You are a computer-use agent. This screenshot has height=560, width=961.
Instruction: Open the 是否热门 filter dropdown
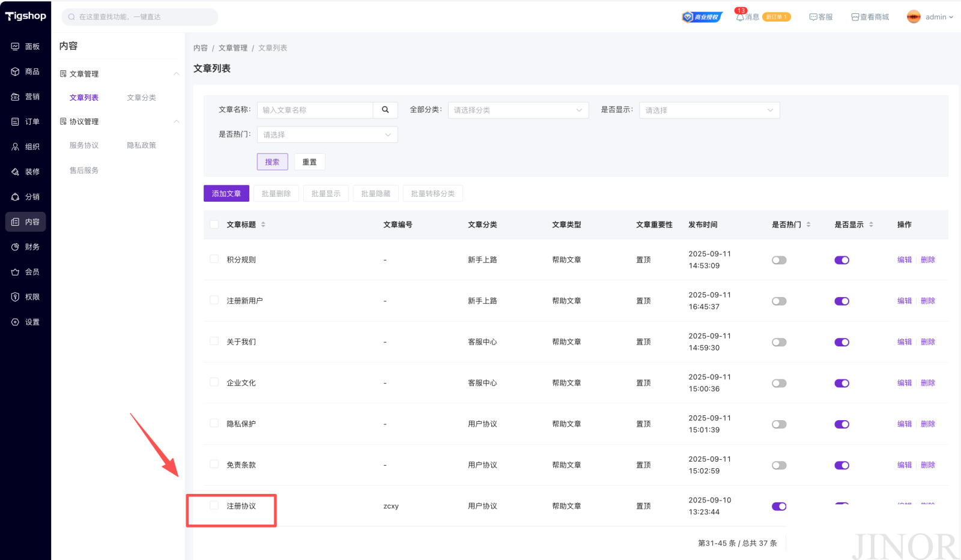(327, 134)
